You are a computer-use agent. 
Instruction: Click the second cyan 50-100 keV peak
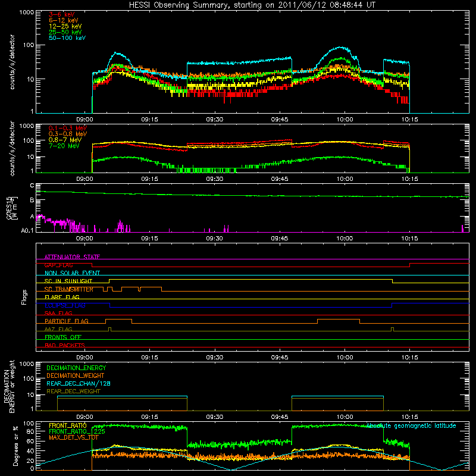point(340,48)
